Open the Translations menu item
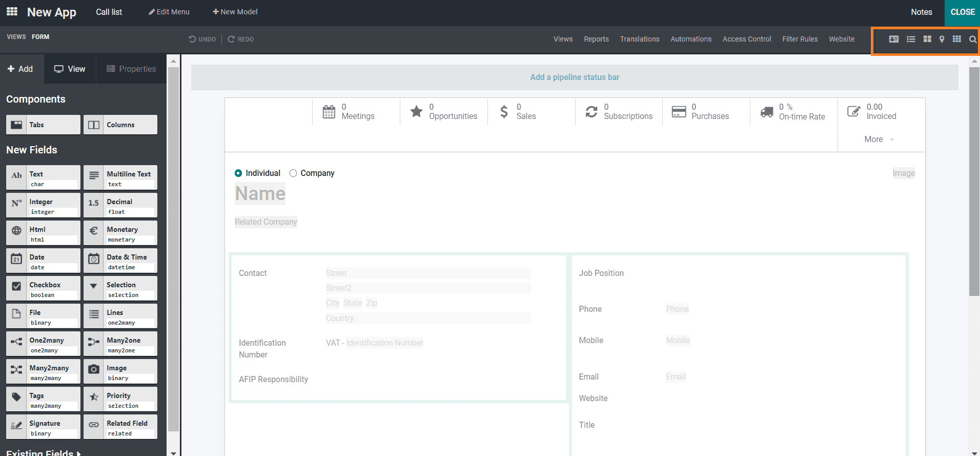Screen dimensions: 980x456 click(640, 39)
